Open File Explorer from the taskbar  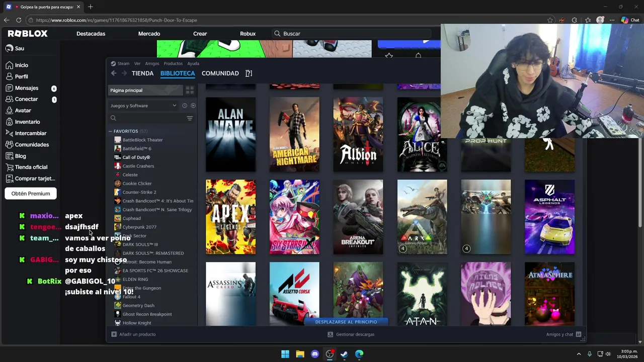300,354
